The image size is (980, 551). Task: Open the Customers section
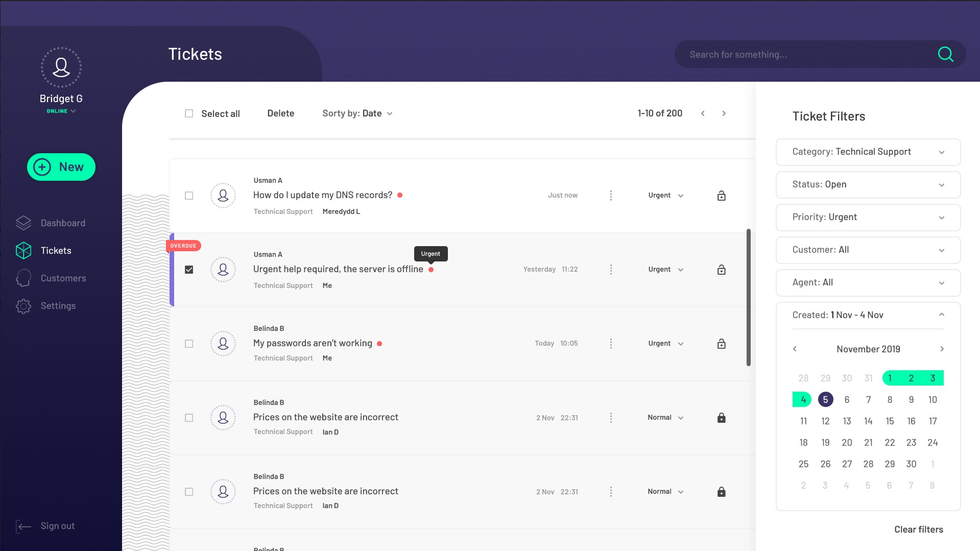63,278
